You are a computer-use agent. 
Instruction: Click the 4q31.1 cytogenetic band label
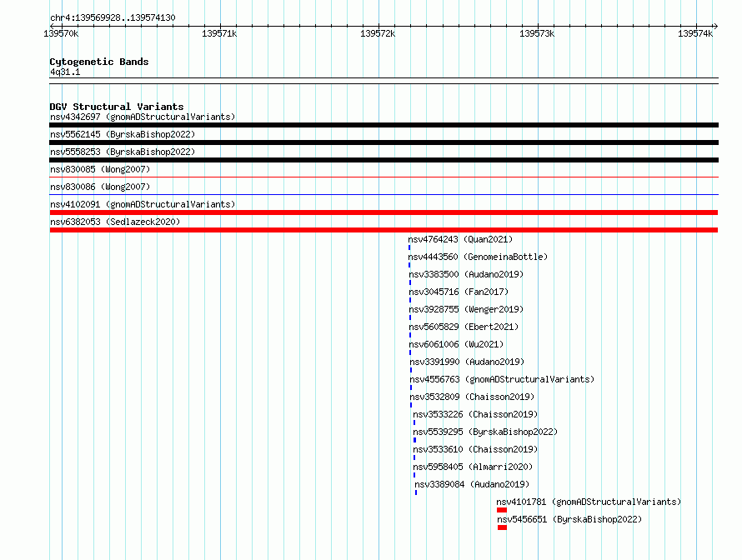click(65, 72)
